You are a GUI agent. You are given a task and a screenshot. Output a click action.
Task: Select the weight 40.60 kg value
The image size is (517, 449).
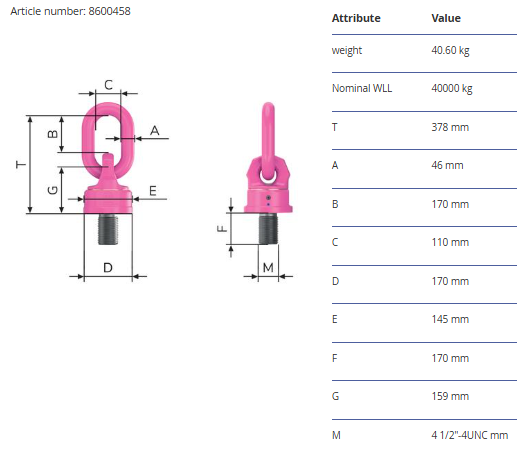[x=450, y=50]
